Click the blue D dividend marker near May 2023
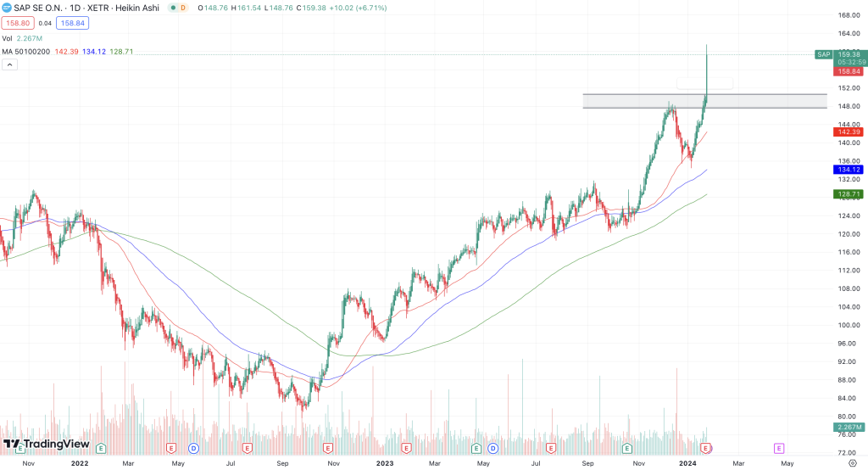The height and width of the screenshot is (470, 868). (x=492, y=448)
